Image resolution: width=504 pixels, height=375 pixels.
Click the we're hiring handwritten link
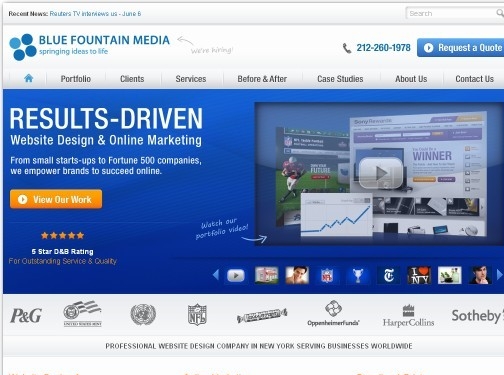(212, 50)
